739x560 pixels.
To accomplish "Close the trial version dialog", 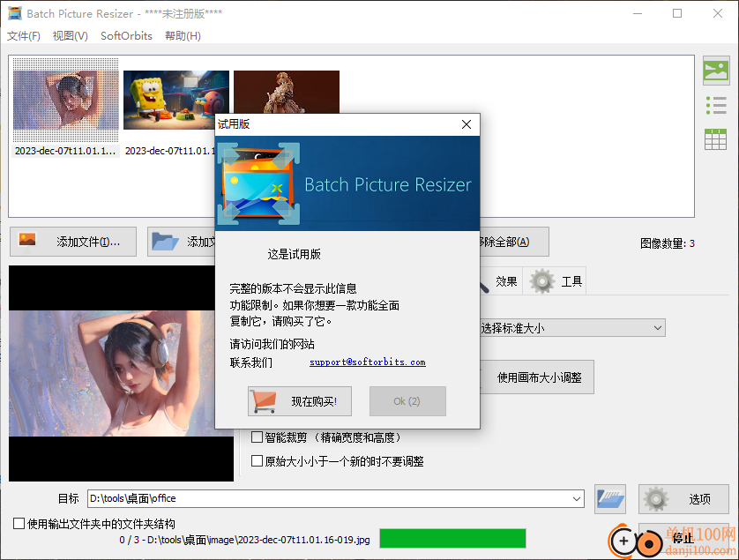I will click(x=467, y=124).
